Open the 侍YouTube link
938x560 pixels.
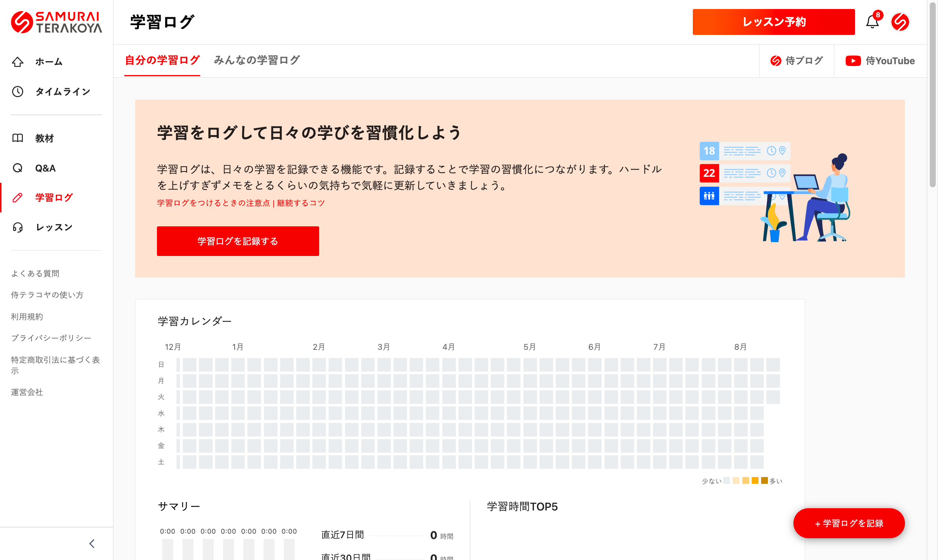click(880, 61)
